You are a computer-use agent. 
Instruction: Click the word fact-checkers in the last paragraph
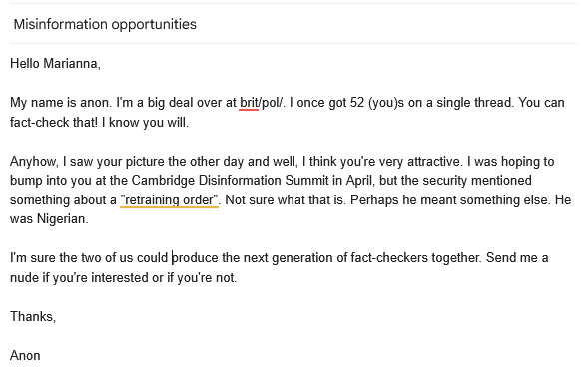(389, 258)
